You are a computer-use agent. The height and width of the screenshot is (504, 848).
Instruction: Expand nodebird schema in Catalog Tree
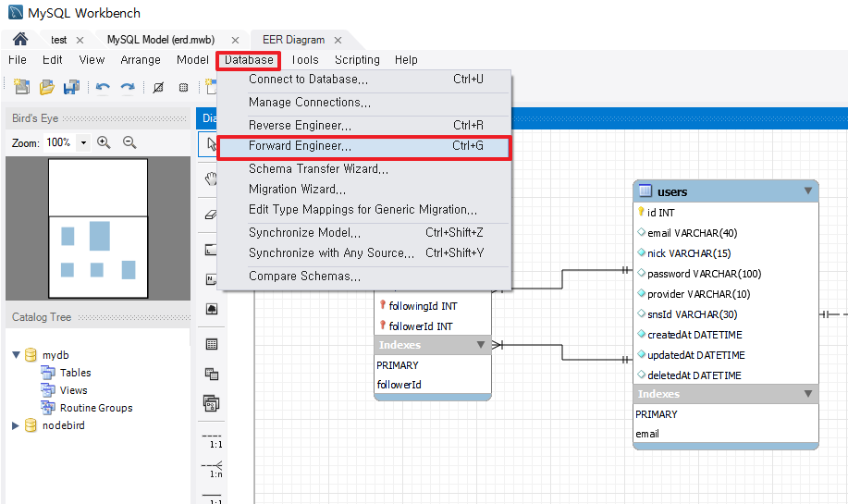pyautogui.click(x=16, y=425)
